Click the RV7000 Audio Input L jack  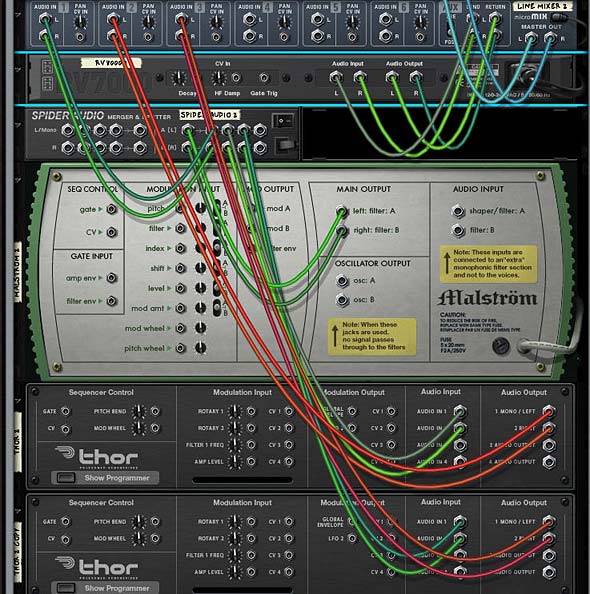click(x=336, y=78)
